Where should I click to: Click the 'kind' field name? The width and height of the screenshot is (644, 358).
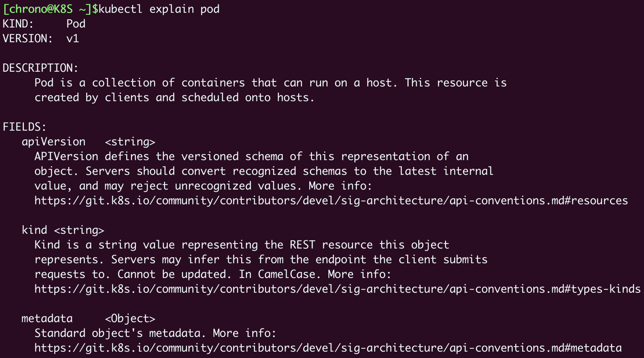coord(34,230)
